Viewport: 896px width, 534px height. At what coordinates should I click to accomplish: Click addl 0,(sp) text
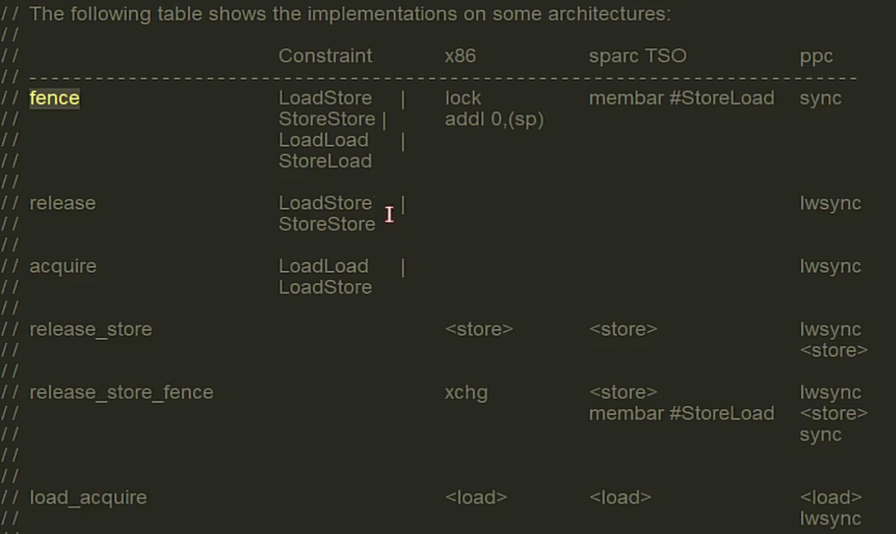494,119
